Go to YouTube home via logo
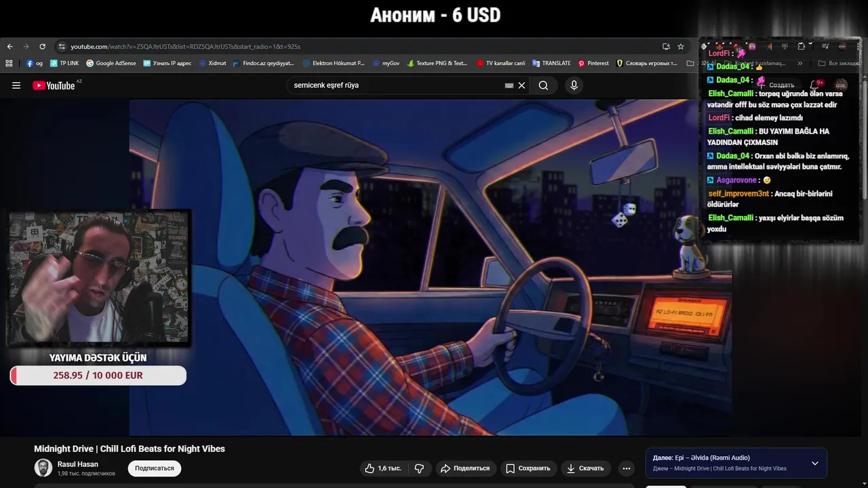Image resolution: width=868 pixels, height=488 pixels. tap(54, 85)
